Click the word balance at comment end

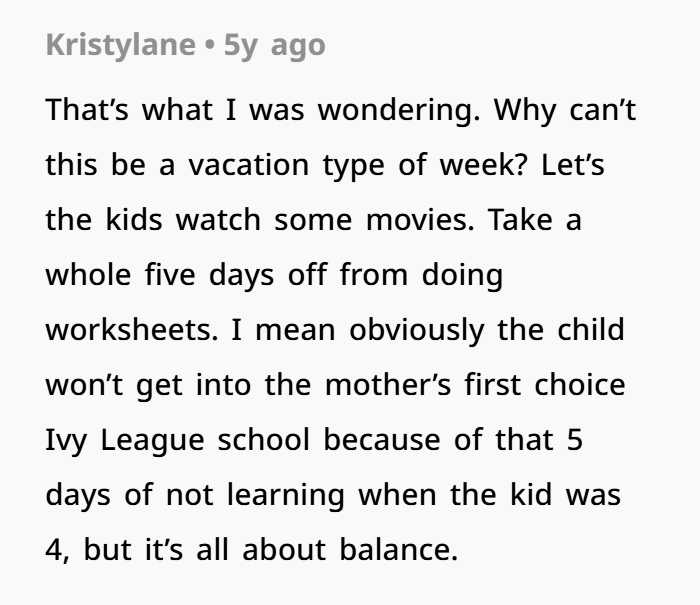coord(399,550)
